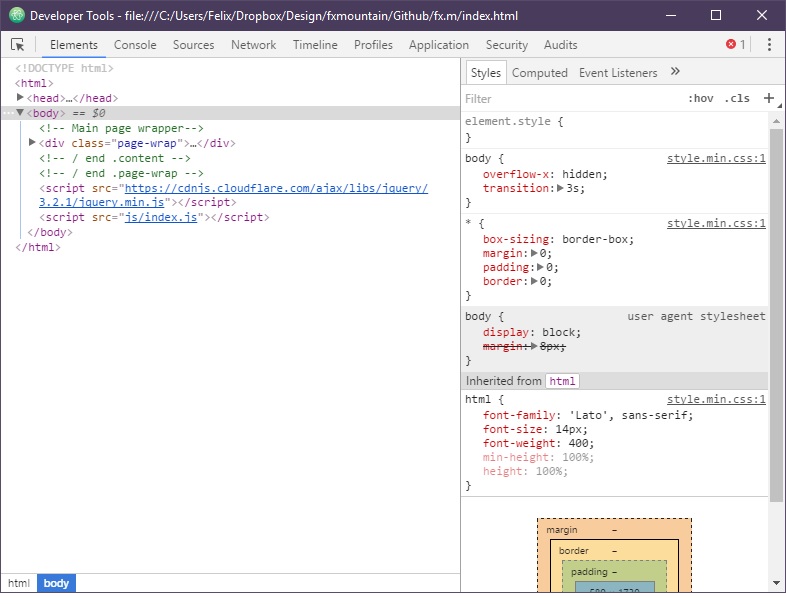
Task: Expand the head element node
Action: (20, 97)
